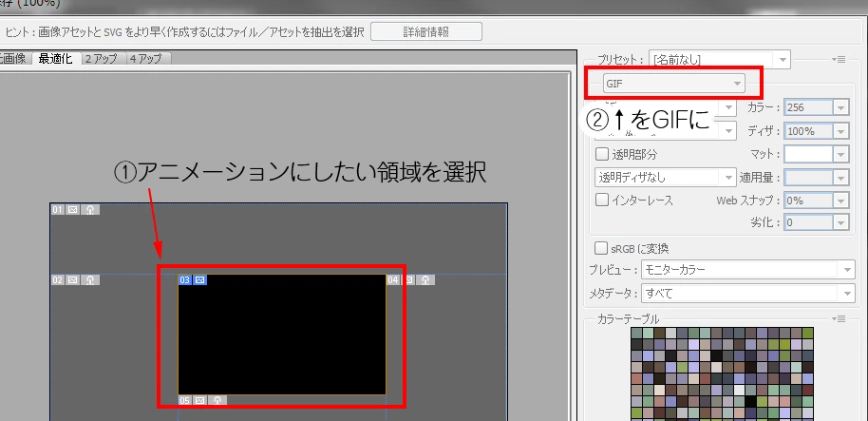
Task: Open the 適用量 dropdown arrow
Action: tap(841, 178)
